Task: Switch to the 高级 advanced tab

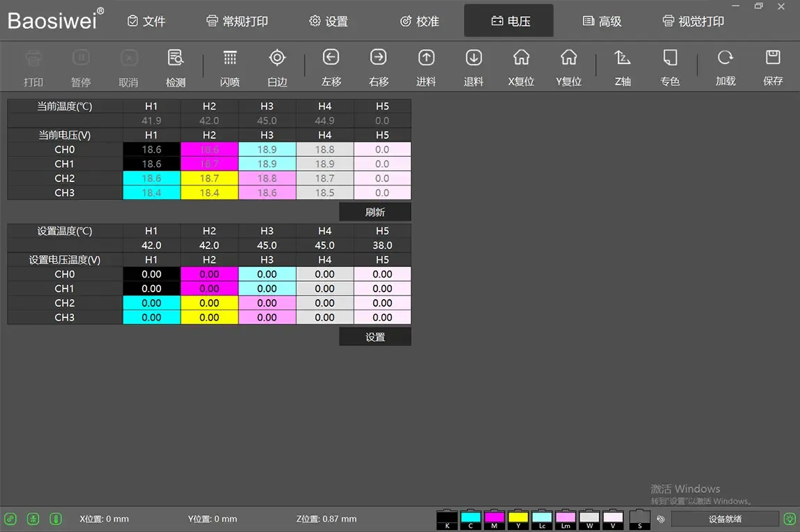Action: tap(602, 21)
